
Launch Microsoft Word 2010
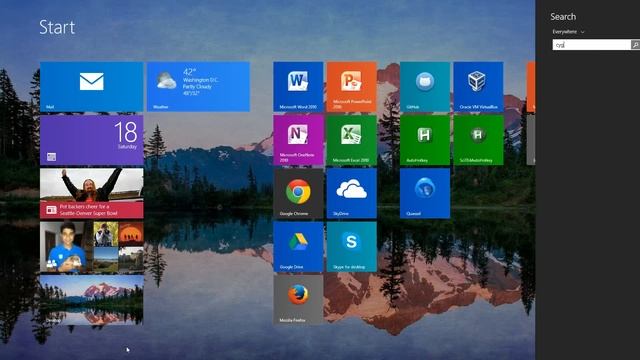coord(298,87)
